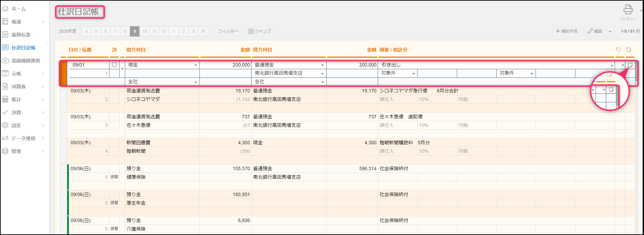Open the 現金 debit account dropdown
This screenshot has width=644, height=235.
pyautogui.click(x=196, y=65)
